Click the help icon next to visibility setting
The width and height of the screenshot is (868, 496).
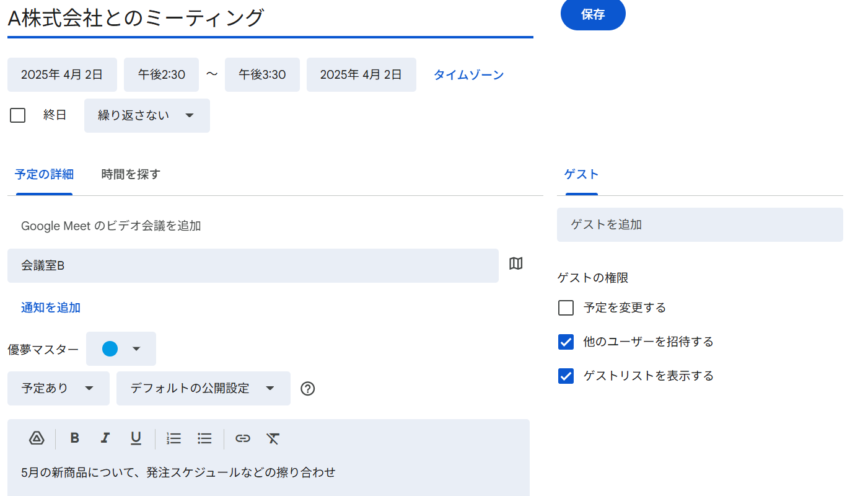pos(308,389)
